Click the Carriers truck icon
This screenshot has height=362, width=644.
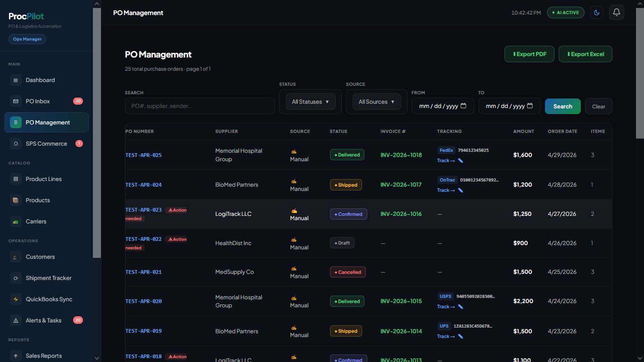[x=16, y=222]
